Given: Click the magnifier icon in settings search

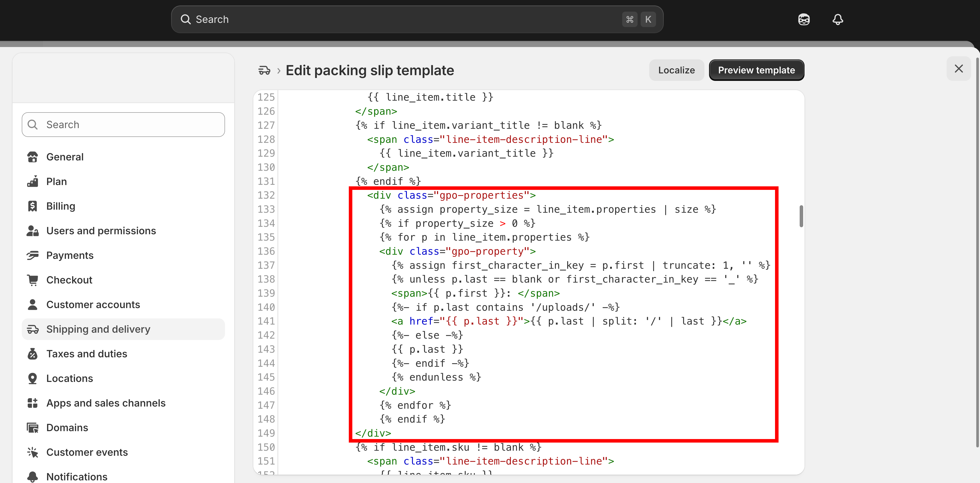Looking at the screenshot, I should pyautogui.click(x=33, y=125).
